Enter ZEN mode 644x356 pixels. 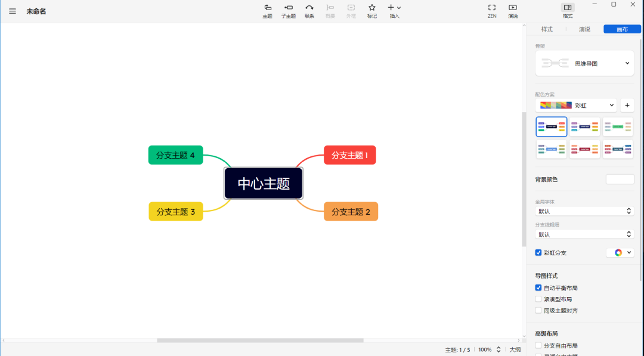(x=491, y=11)
